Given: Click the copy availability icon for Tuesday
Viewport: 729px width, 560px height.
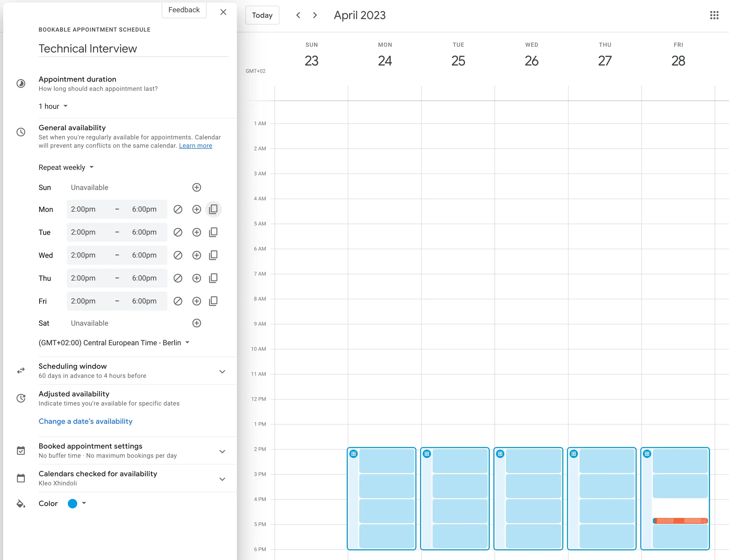Looking at the screenshot, I should 213,232.
